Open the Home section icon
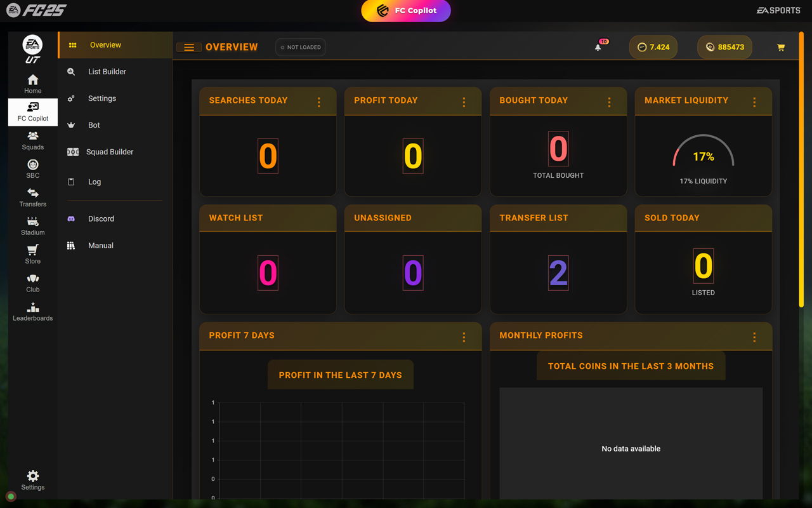 [33, 80]
